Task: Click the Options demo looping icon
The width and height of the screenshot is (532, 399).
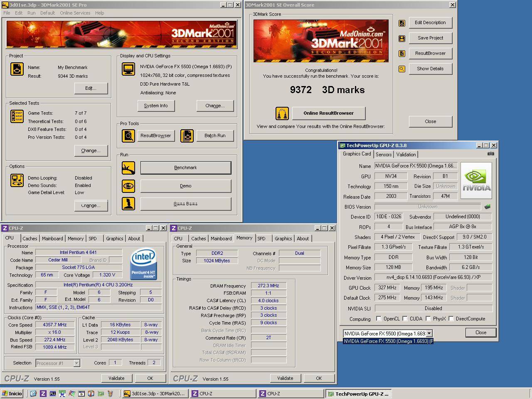Action: coord(17,180)
